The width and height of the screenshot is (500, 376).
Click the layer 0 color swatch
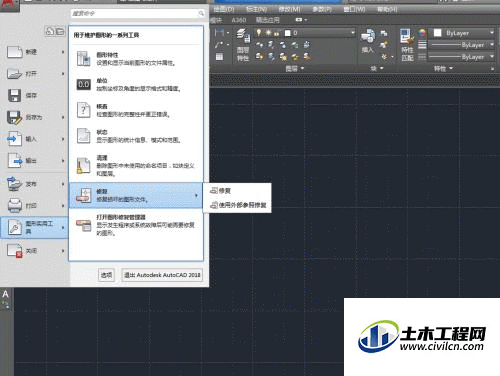288,33
